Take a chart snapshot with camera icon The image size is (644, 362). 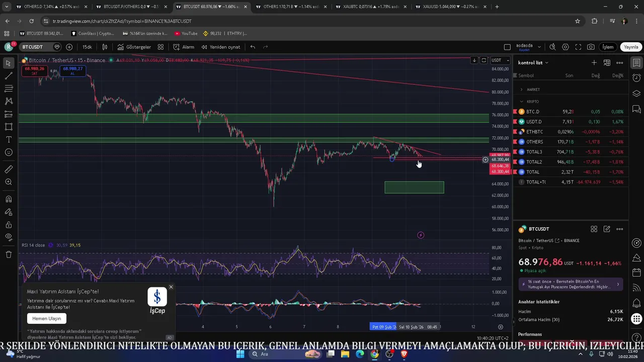tap(591, 47)
